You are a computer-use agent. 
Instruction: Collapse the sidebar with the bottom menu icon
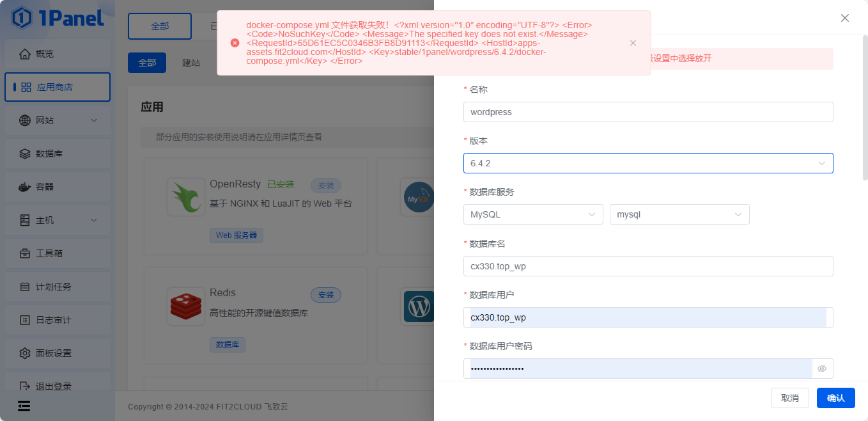pos(24,406)
